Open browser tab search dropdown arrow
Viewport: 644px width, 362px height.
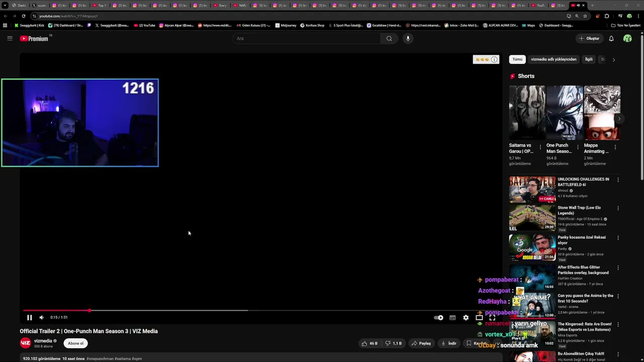click(x=5, y=6)
